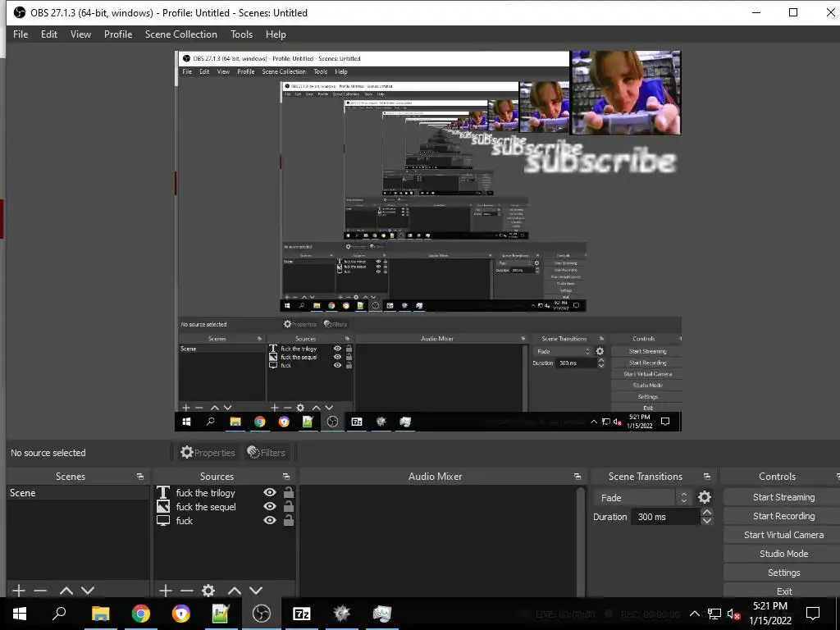Open OBS Settings
840x630 pixels.
pos(783,572)
